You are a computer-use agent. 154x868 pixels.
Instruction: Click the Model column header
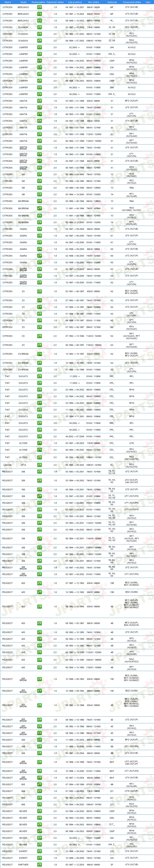[x=23, y=2]
